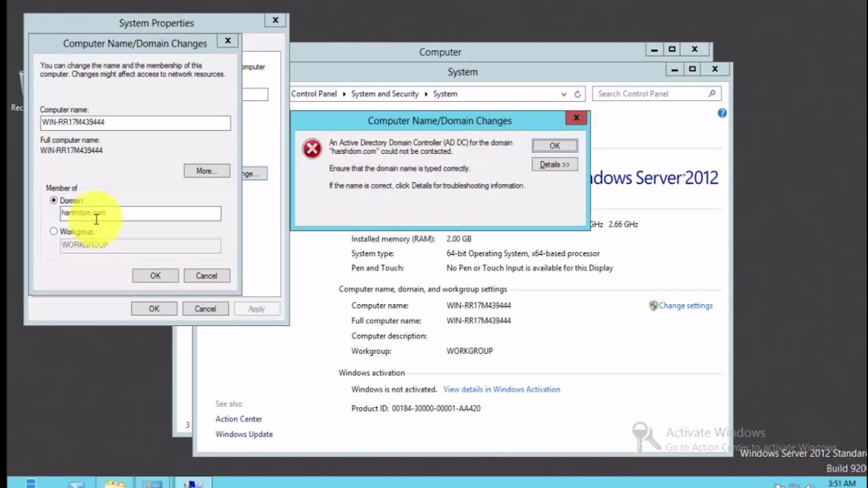The image size is (868, 488).
Task: Click OK in Computer Name/Domain Changes dialog
Action: point(155,276)
